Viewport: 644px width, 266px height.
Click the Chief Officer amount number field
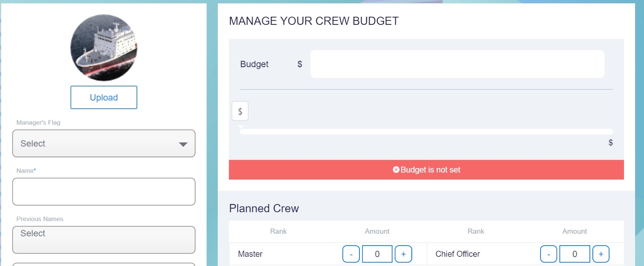(575, 254)
